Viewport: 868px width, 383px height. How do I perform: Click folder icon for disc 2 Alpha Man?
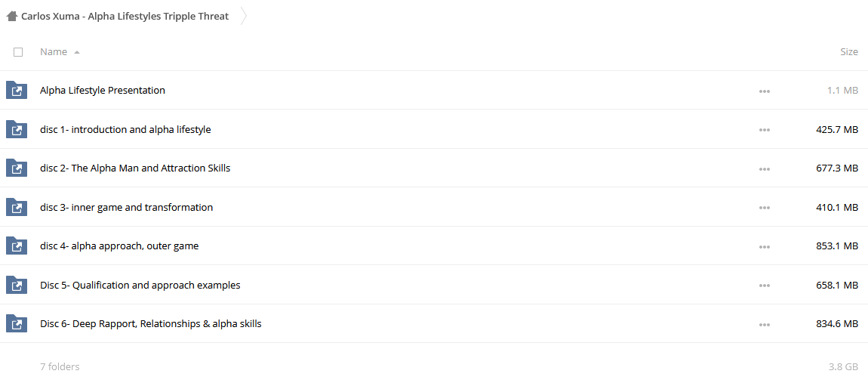point(16,168)
